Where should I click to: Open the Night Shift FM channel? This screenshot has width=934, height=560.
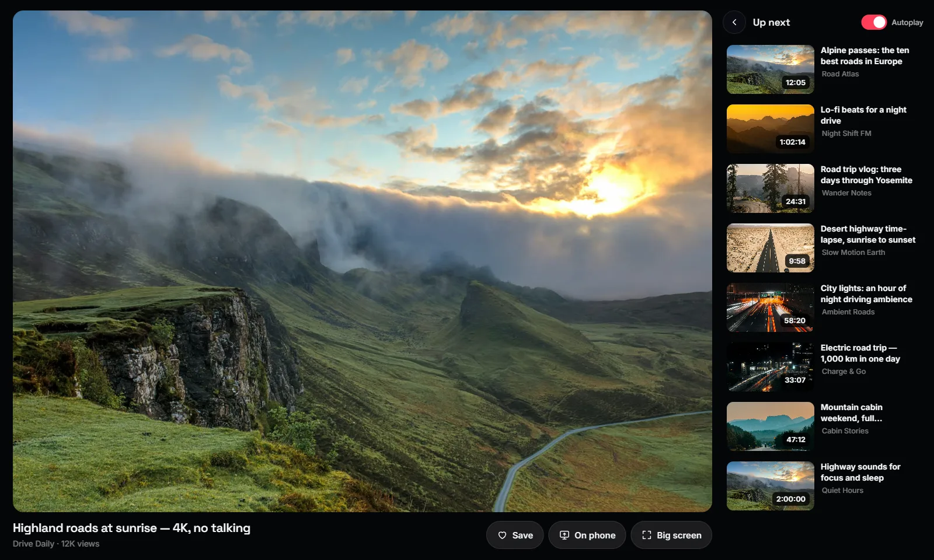click(846, 134)
